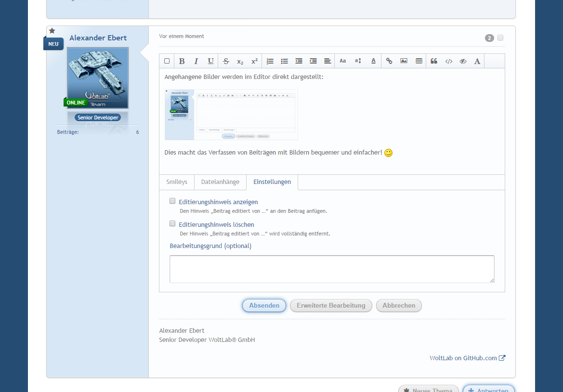Viewport: 563px width, 392px height.
Task: Toggle bold formatting in editor toolbar
Action: click(182, 61)
